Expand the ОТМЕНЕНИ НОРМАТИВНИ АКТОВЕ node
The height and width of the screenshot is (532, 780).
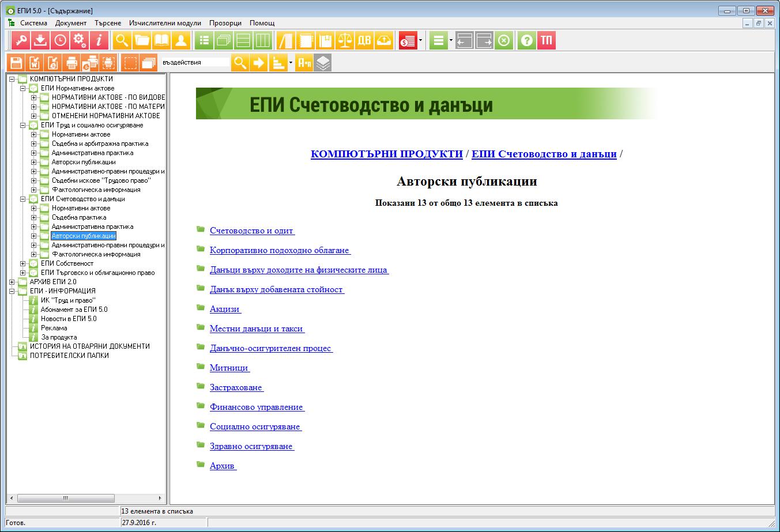coord(33,116)
